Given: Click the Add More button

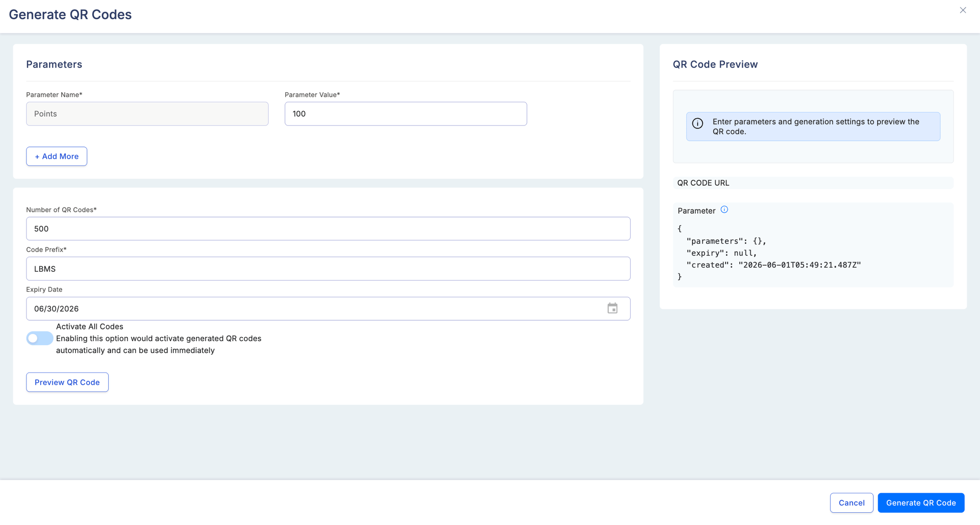Looking at the screenshot, I should [x=57, y=156].
